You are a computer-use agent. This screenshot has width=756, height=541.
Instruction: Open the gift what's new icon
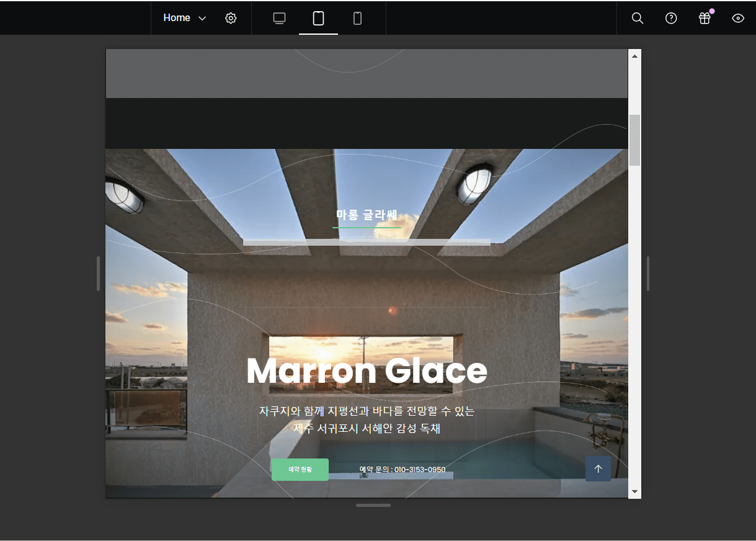(704, 18)
